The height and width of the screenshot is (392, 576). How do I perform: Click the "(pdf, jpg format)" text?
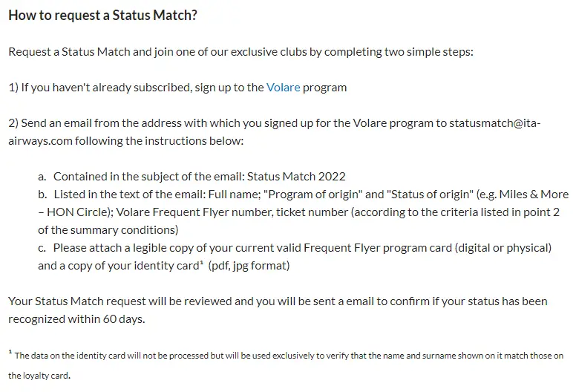pos(249,266)
